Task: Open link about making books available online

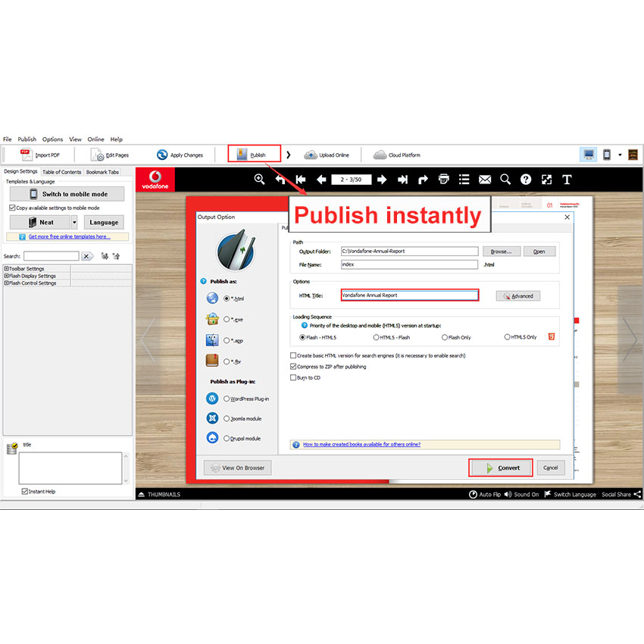Action: 361,445
